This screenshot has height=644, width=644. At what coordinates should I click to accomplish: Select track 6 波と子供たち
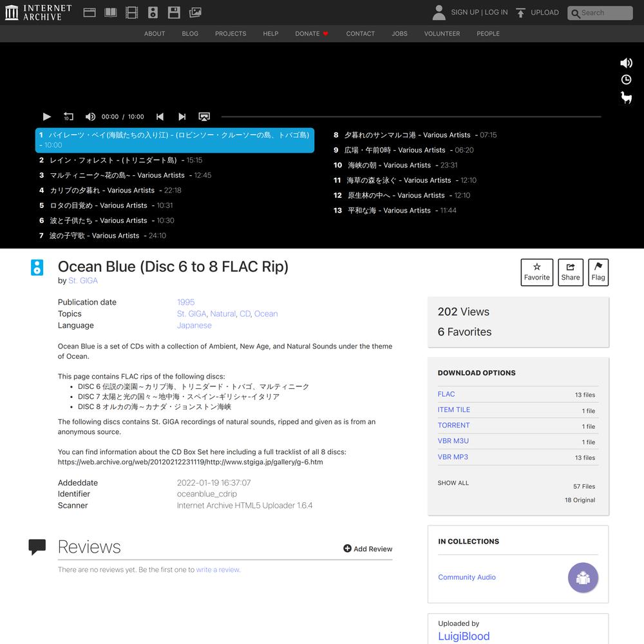coord(107,220)
